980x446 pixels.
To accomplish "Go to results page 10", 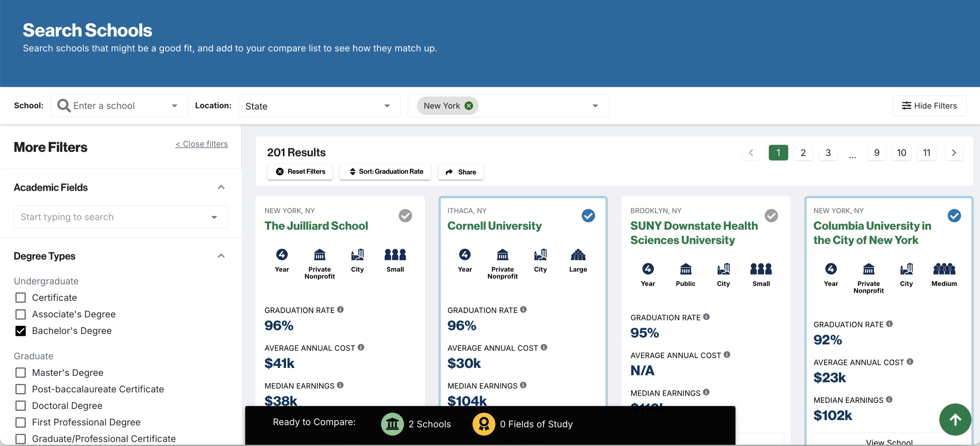I will tap(902, 153).
